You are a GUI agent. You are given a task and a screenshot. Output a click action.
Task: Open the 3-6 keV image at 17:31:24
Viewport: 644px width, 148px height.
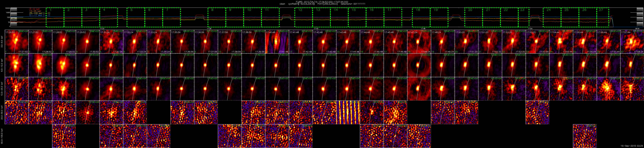[111, 42]
